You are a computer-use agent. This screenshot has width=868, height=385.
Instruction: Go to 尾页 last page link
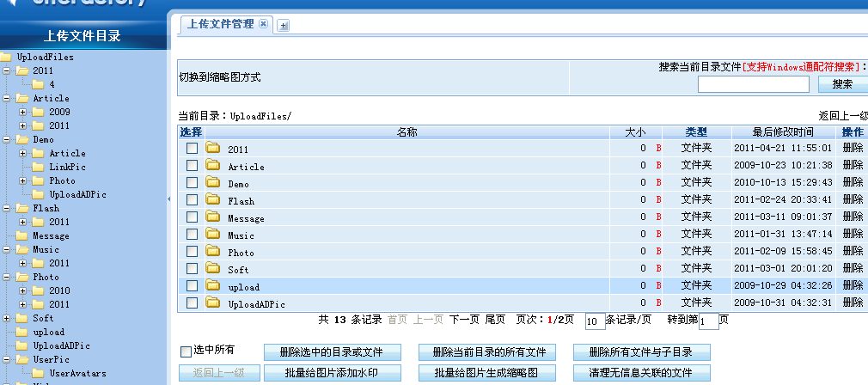tap(495, 320)
